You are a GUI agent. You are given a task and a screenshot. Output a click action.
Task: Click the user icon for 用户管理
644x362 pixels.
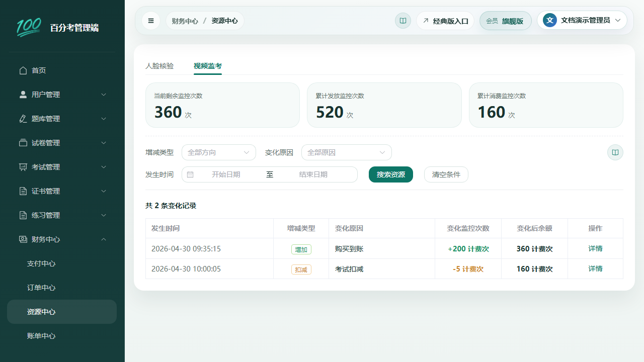23,95
